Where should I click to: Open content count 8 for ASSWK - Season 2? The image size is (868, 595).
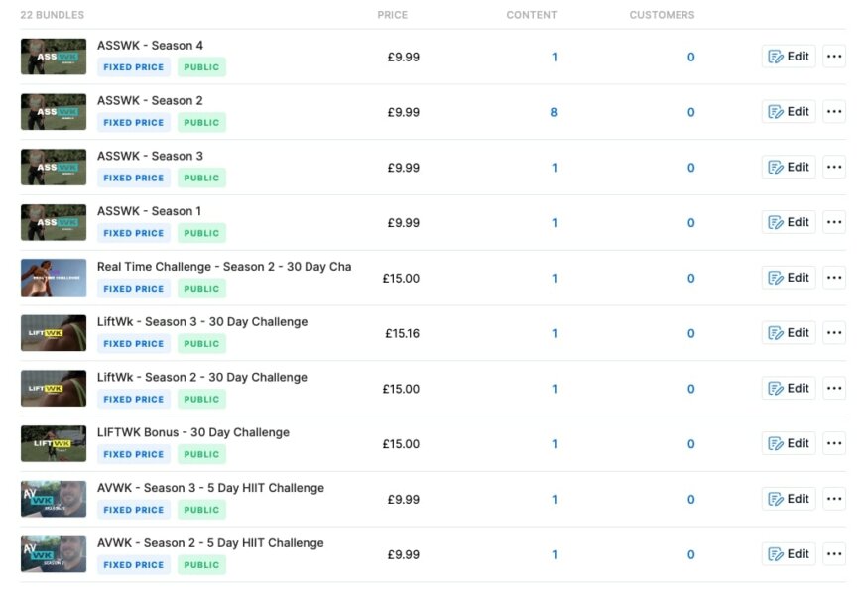coord(555,111)
